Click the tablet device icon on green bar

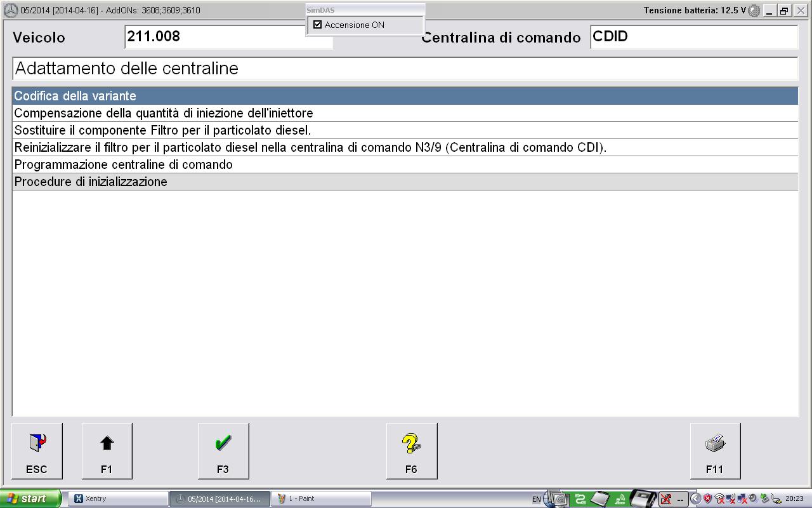pyautogui.click(x=600, y=499)
